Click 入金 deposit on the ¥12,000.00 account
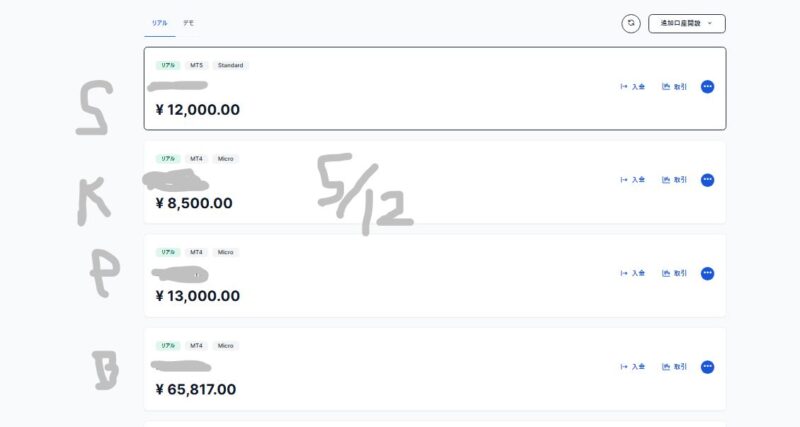This screenshot has width=800, height=427. 633,87
